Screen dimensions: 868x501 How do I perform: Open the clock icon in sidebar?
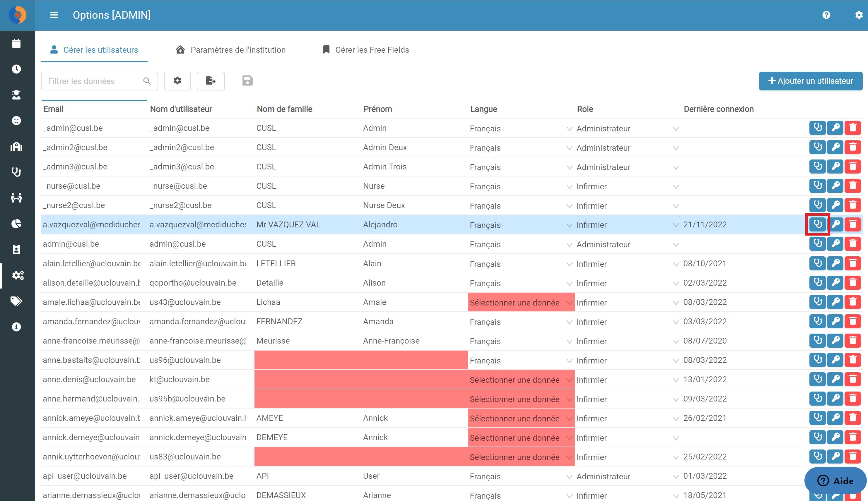pyautogui.click(x=16, y=69)
